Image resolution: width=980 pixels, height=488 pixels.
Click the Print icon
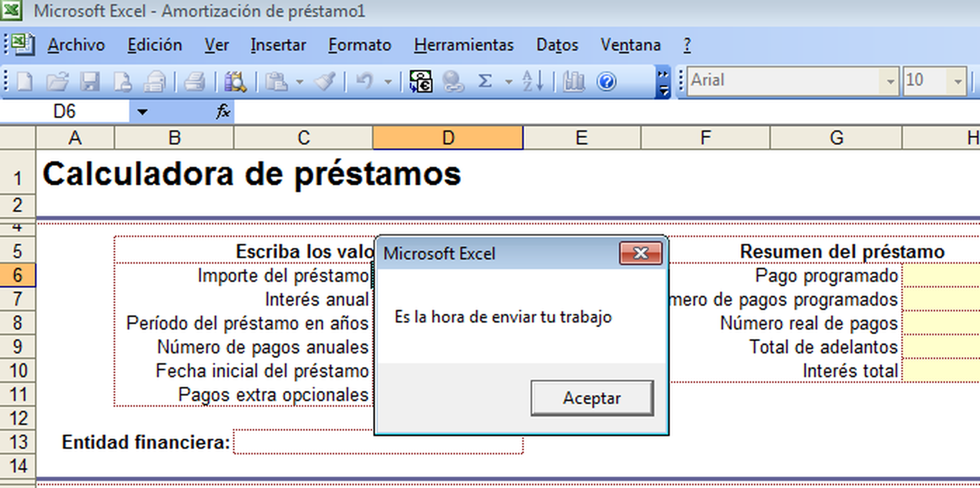click(x=195, y=81)
